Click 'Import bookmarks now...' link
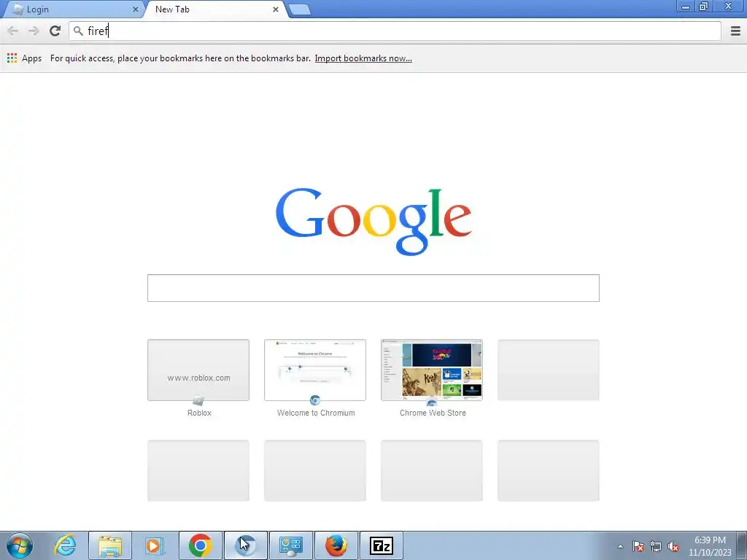 tap(363, 58)
